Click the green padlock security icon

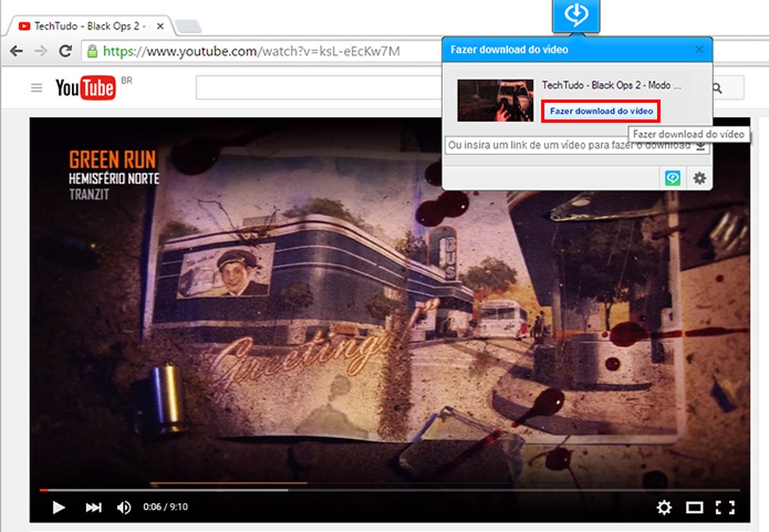[91, 51]
